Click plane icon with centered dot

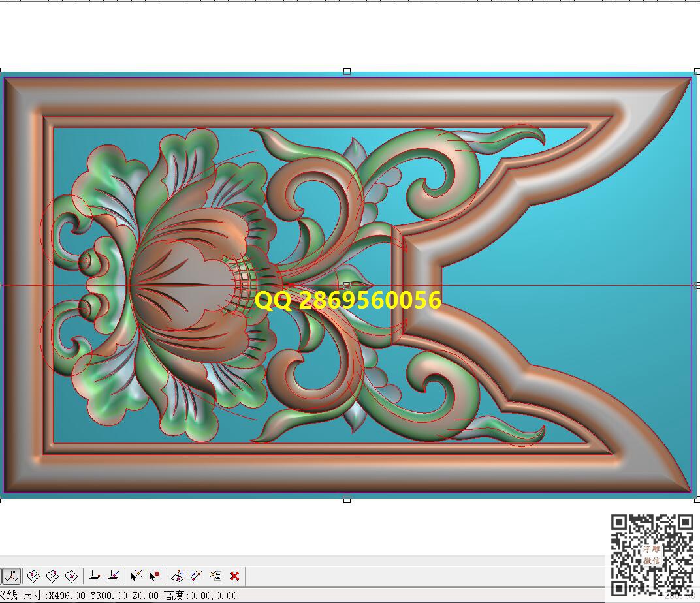[72, 576]
